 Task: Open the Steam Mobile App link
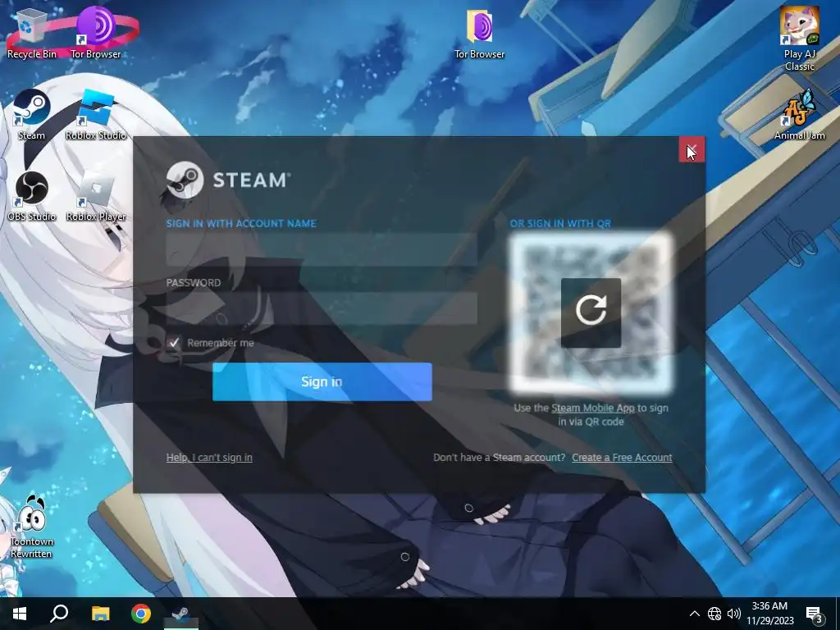[592, 409]
